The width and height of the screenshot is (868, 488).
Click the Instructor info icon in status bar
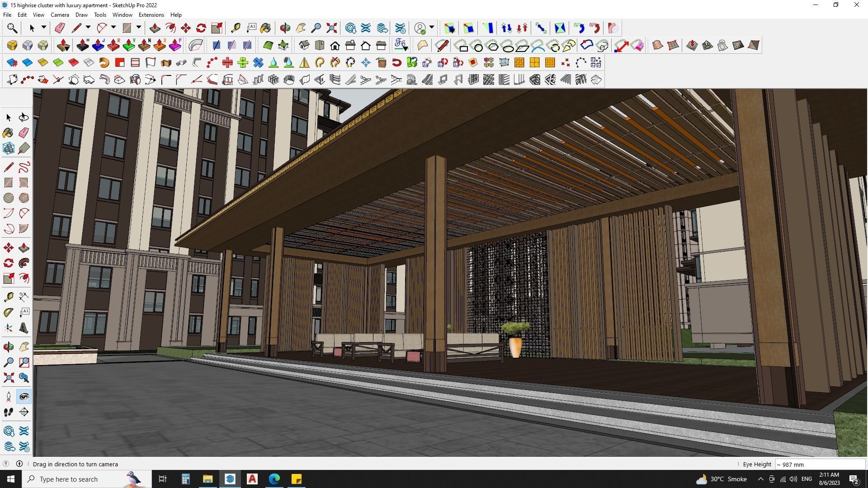click(19, 464)
